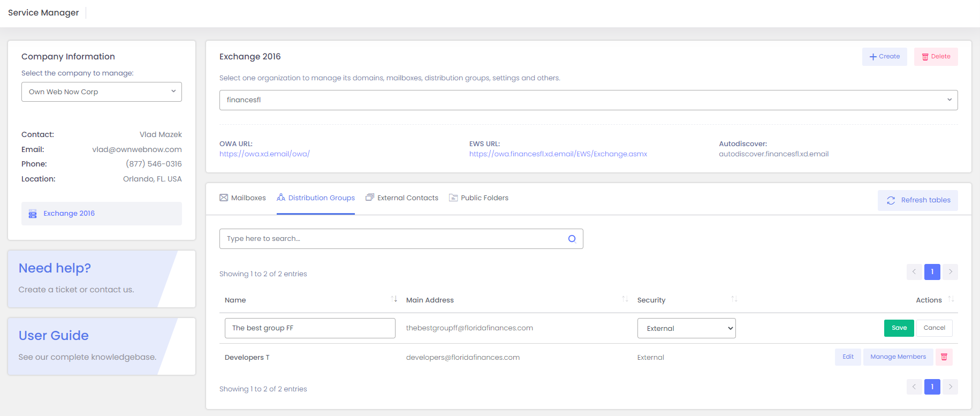Open the company selection dropdown
Viewport: 980px width, 416px height.
point(102,92)
